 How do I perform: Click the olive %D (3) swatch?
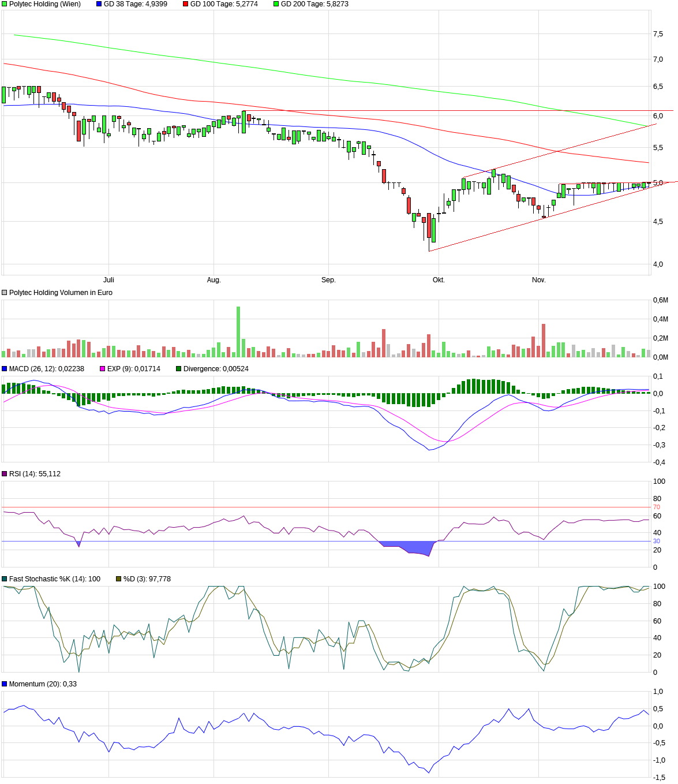coord(119,579)
